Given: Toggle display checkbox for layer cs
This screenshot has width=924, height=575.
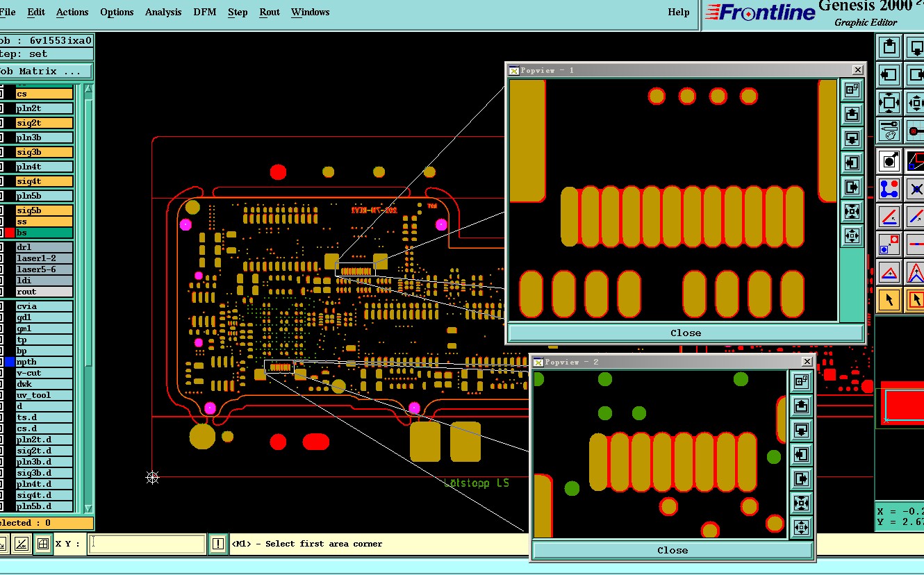Looking at the screenshot, I should coord(1,94).
